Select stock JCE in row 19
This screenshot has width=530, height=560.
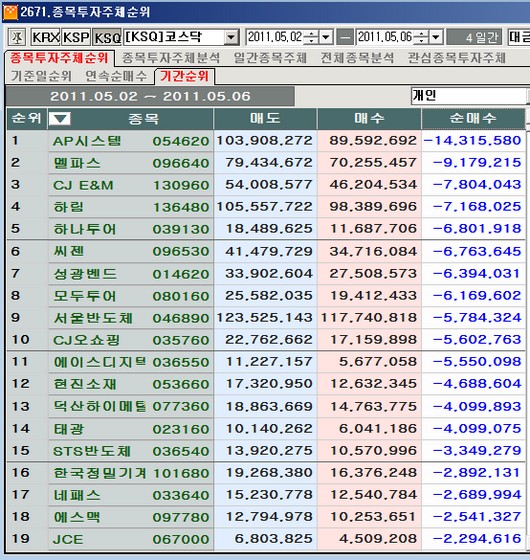pos(68,539)
